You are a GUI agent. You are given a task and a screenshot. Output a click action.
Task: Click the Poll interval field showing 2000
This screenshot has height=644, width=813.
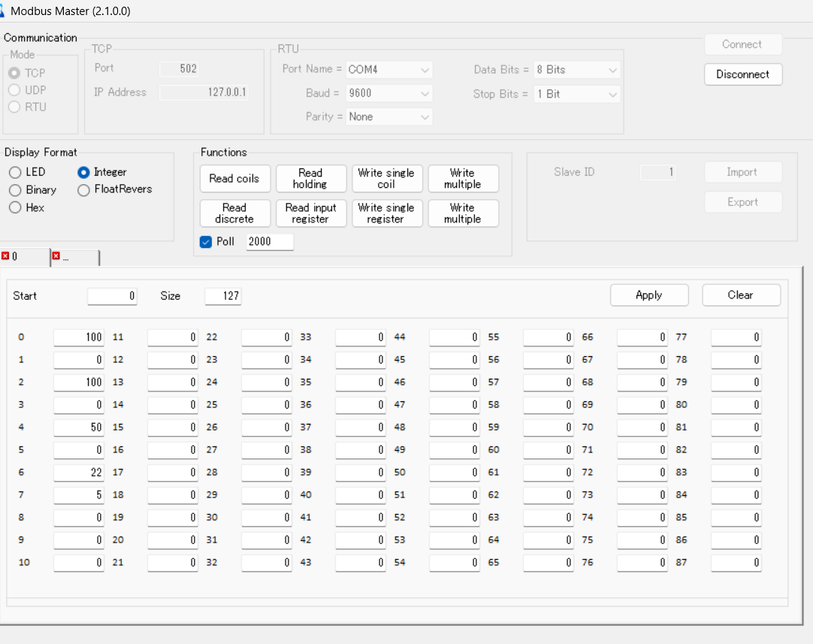coord(269,242)
